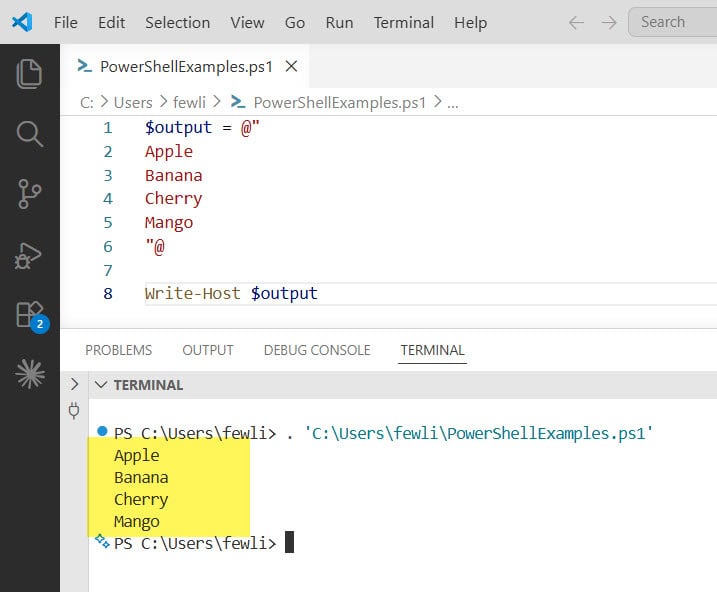Click Cherry in the terminal output

click(141, 500)
